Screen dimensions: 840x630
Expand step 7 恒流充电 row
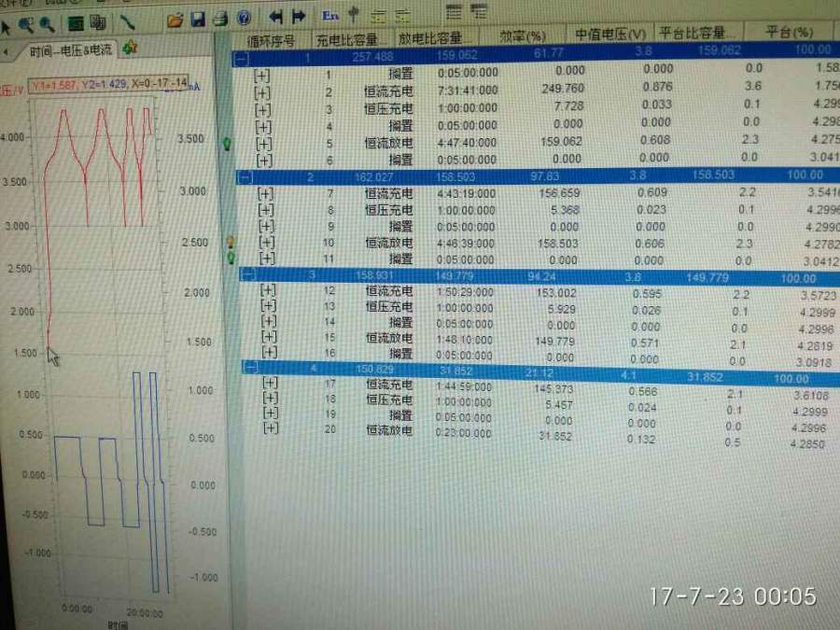pyautogui.click(x=265, y=193)
